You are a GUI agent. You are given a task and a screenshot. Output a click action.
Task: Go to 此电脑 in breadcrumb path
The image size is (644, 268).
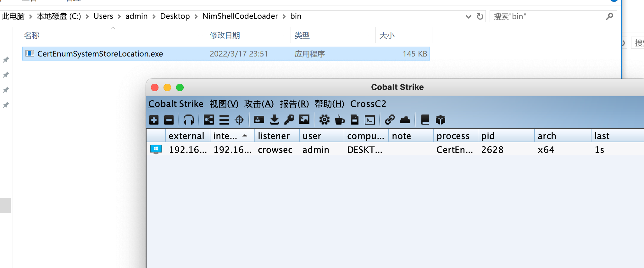pyautogui.click(x=13, y=16)
